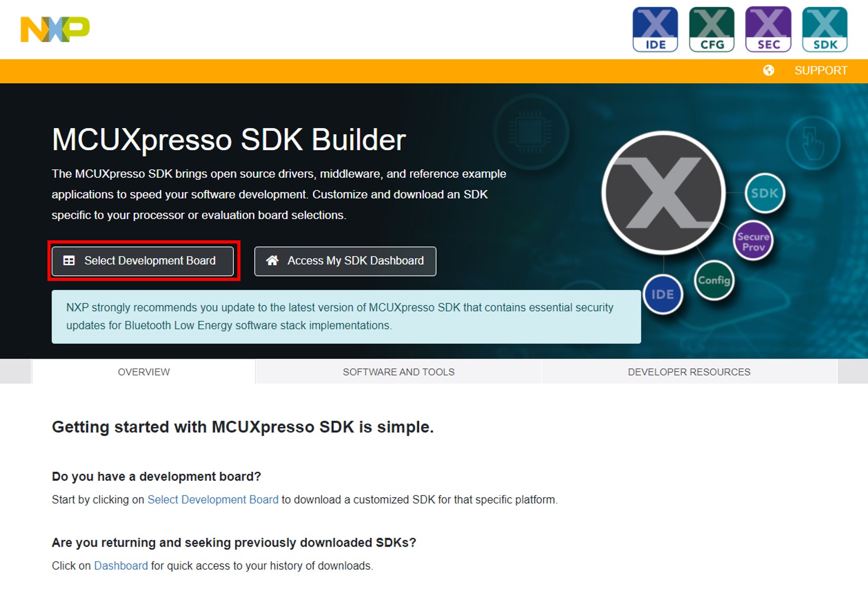Image resolution: width=868 pixels, height=593 pixels.
Task: Select the Config circle in the diagram
Action: click(x=713, y=281)
